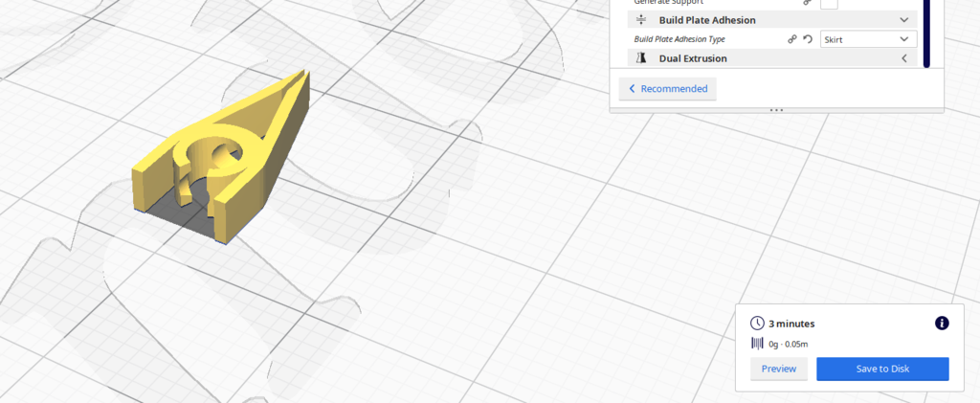Click the dark settings panel scrollbar
Image resolution: width=980 pixels, height=403 pixels.
[926, 32]
